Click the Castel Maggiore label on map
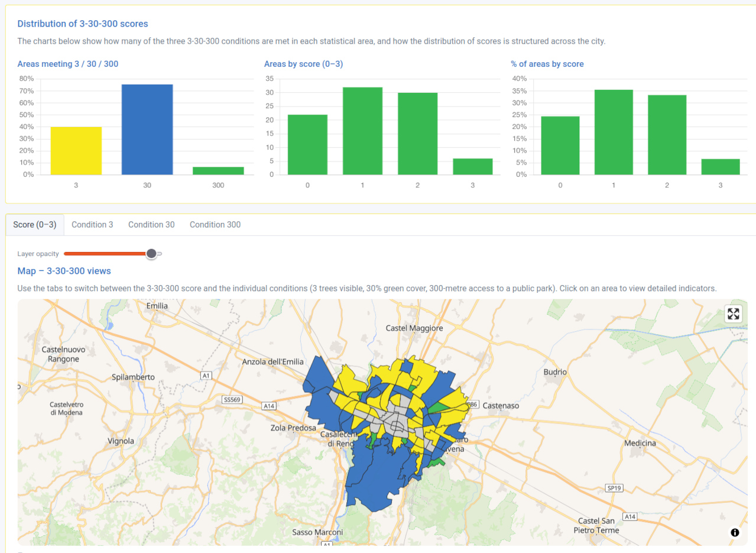 pyautogui.click(x=414, y=328)
